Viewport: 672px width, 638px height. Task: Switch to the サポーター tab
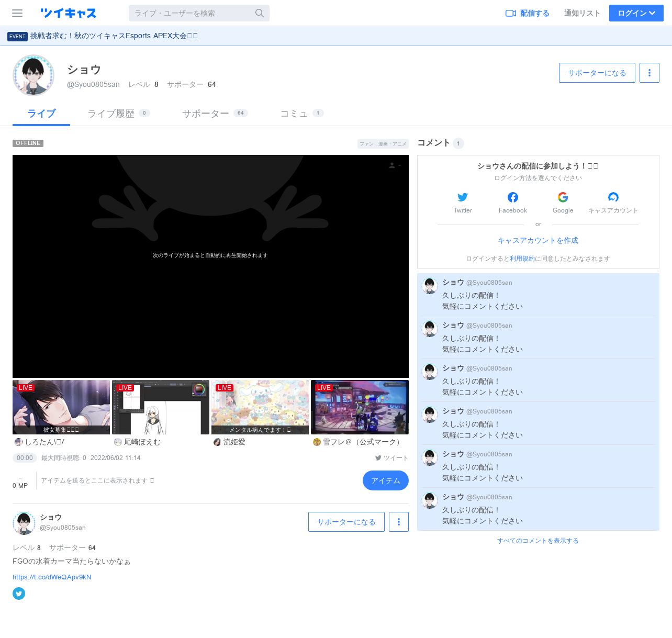click(x=206, y=114)
